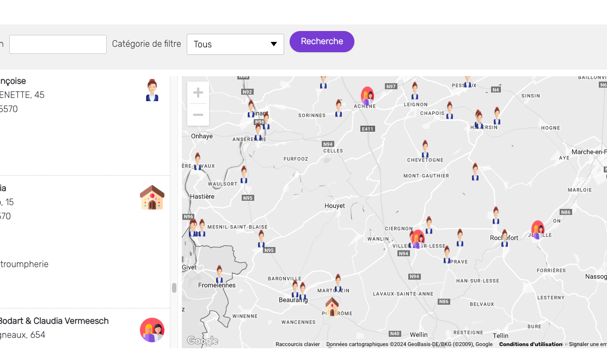Open the Catégorie de filtre dropdown
The width and height of the screenshot is (607, 364).
pos(235,45)
